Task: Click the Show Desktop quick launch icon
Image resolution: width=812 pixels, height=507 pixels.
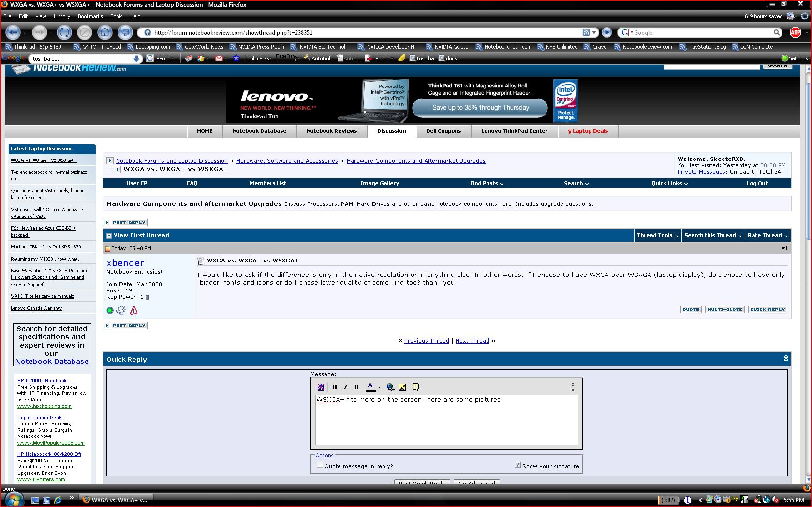Action: click(35, 500)
